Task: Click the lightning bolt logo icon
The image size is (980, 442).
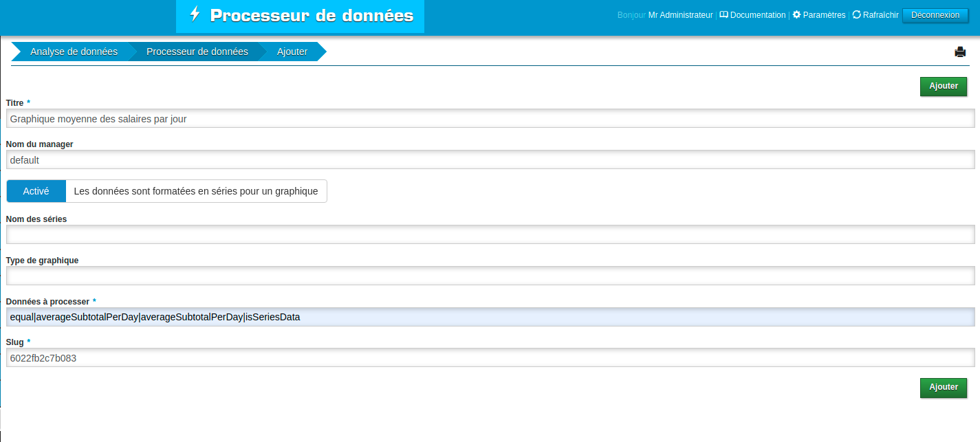Action: [195, 14]
